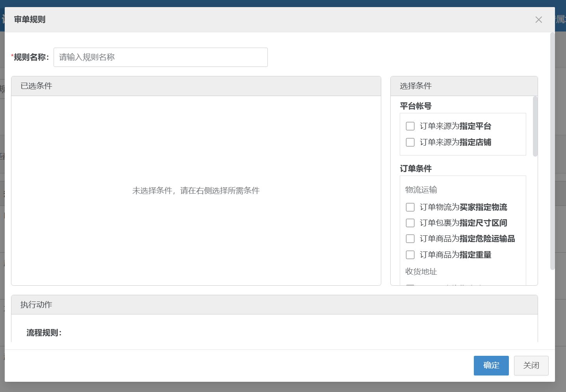Viewport: 566px width, 392px height.
Task: Click the 执行动作 section header
Action: pyautogui.click(x=35, y=304)
